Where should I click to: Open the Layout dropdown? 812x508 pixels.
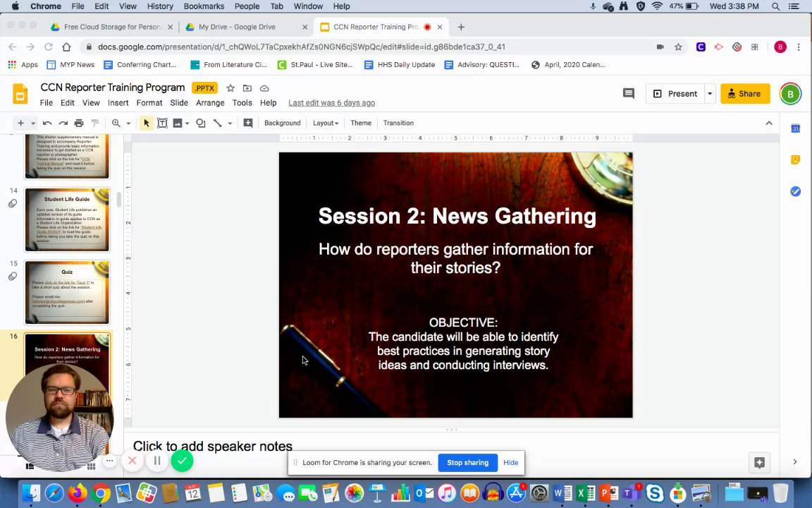pos(325,123)
